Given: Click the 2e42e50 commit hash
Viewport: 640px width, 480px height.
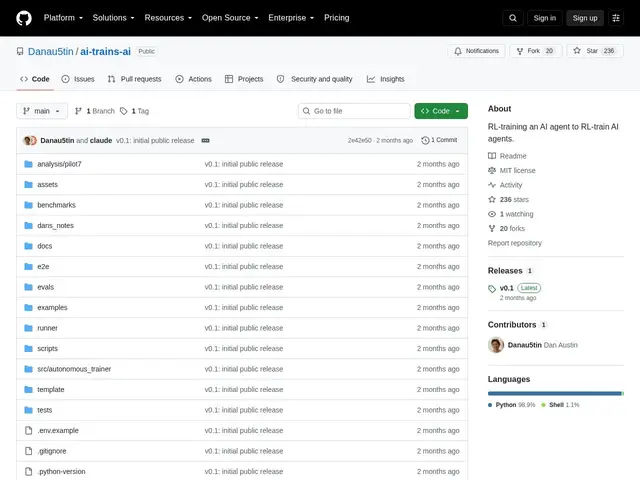Looking at the screenshot, I should point(360,140).
